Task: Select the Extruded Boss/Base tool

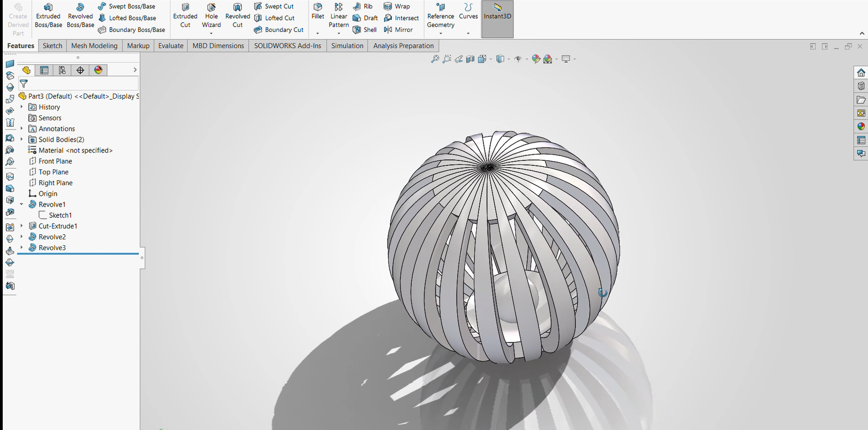Action: coord(48,16)
